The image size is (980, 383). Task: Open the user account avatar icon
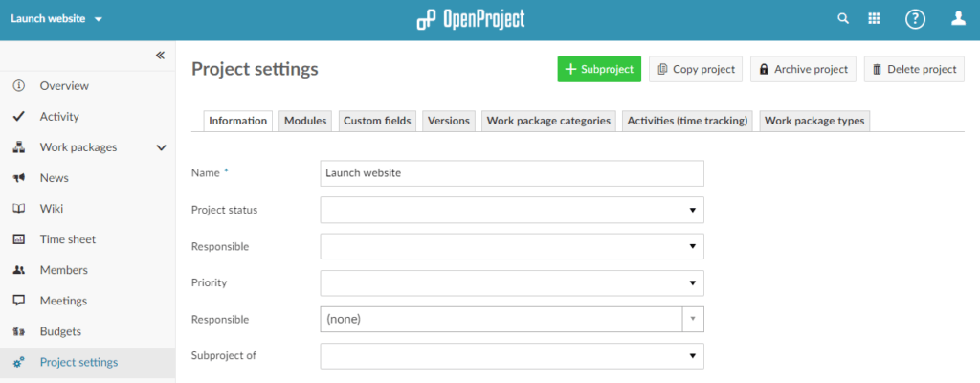click(958, 19)
